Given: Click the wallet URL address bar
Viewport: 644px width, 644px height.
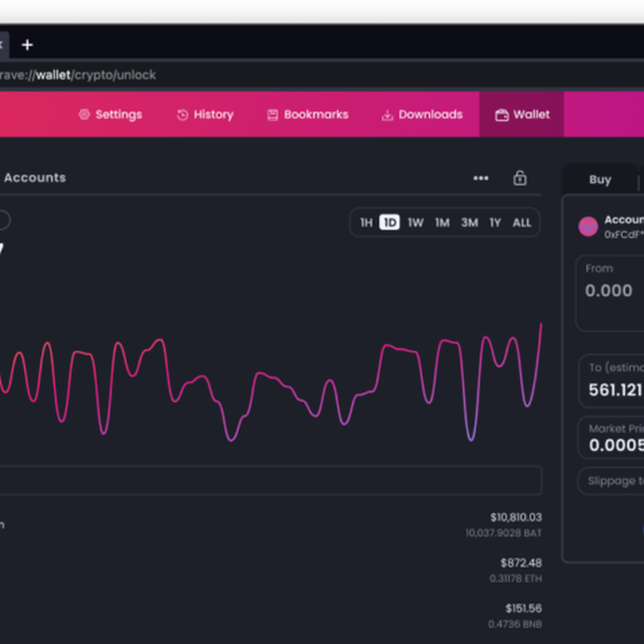Looking at the screenshot, I should click(322, 75).
